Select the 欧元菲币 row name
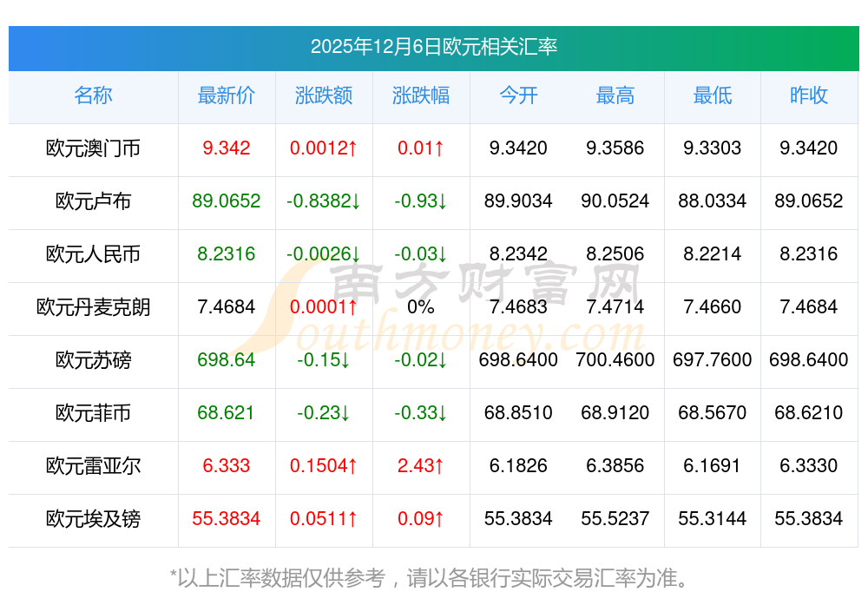868x605 pixels. click(x=93, y=413)
